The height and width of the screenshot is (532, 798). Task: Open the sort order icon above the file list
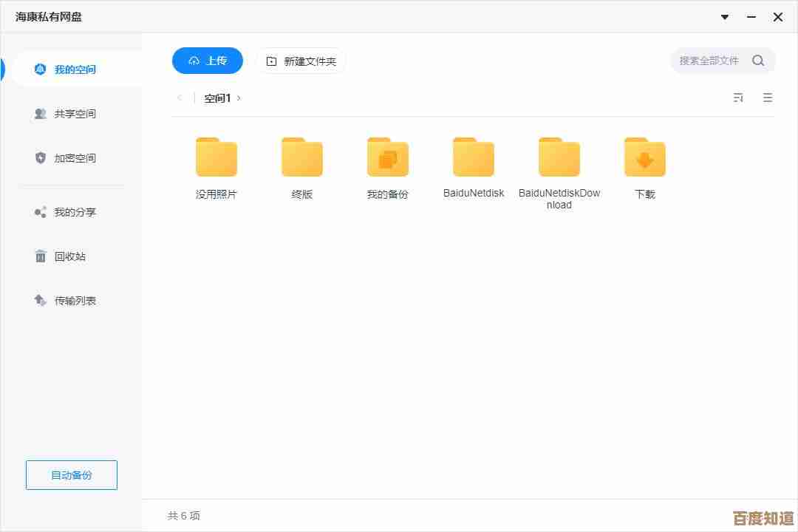[738, 97]
